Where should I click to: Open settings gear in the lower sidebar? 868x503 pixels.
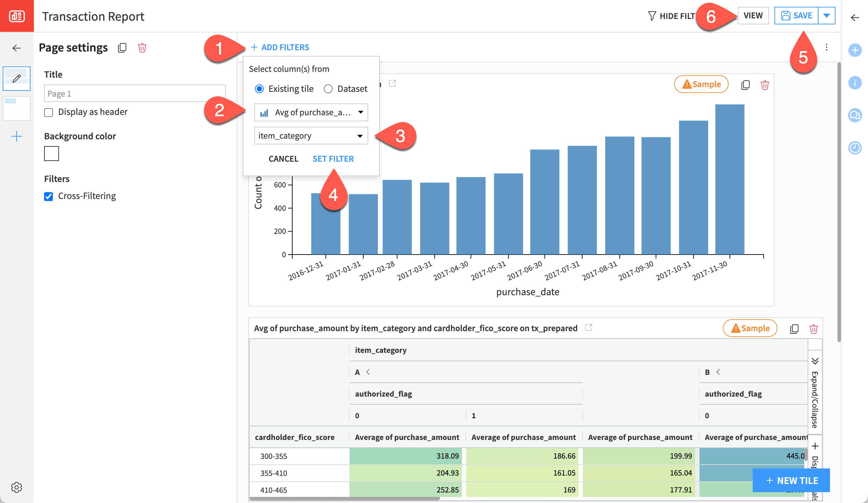click(x=17, y=487)
